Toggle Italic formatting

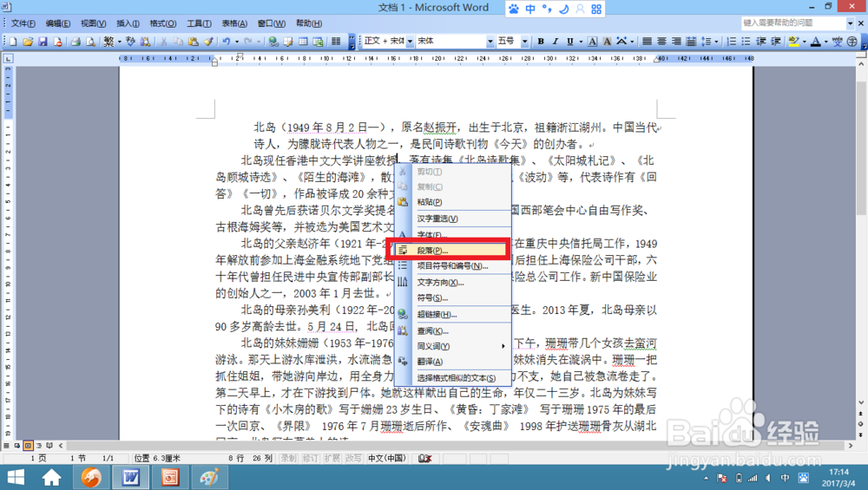point(556,42)
